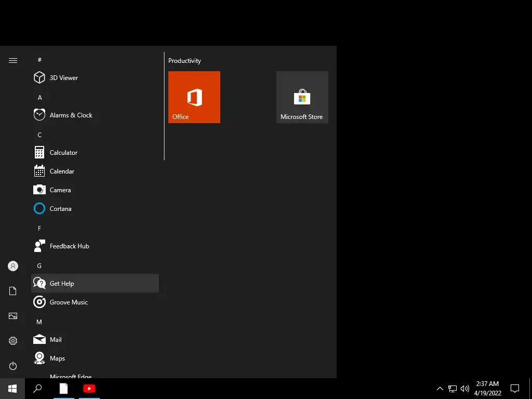Launch Alarms & Clock app
This screenshot has width=532, height=399.
(x=95, y=115)
